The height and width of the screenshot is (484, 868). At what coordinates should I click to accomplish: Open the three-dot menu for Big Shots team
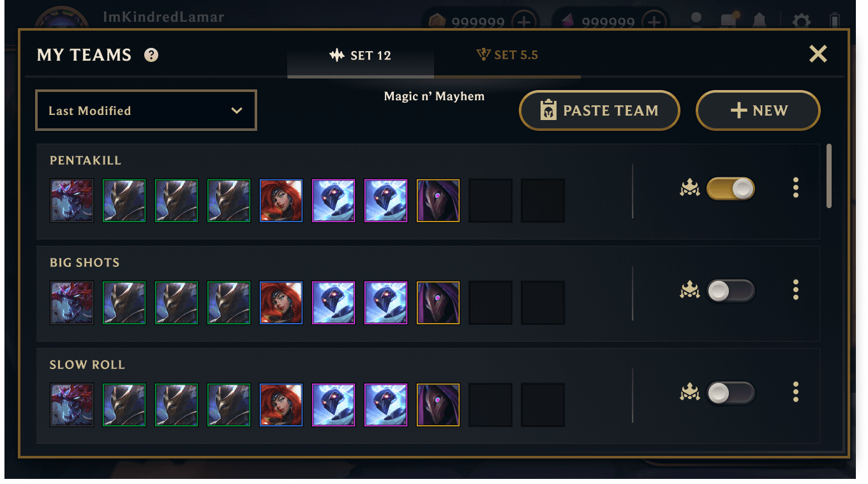[795, 290]
